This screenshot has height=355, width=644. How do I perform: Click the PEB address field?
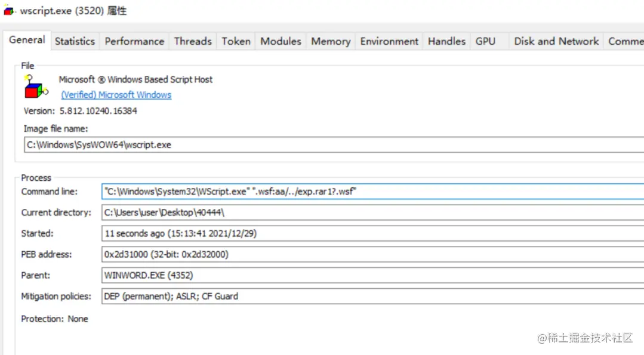click(x=373, y=254)
